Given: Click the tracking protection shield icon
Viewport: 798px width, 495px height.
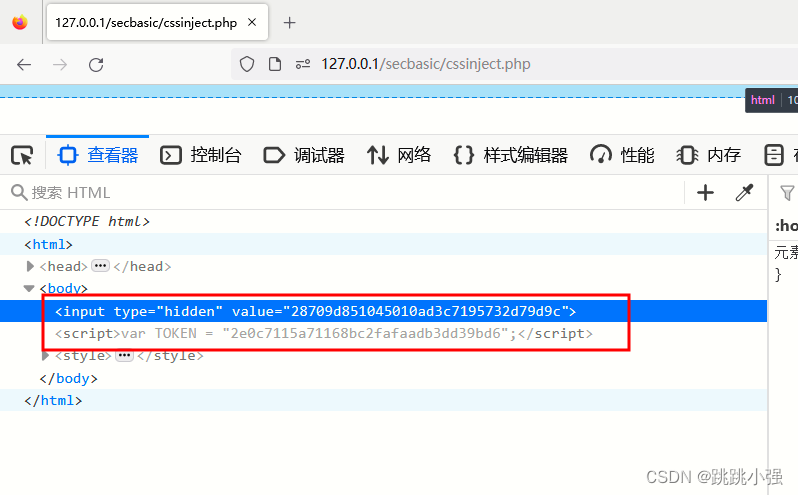Looking at the screenshot, I should [247, 64].
